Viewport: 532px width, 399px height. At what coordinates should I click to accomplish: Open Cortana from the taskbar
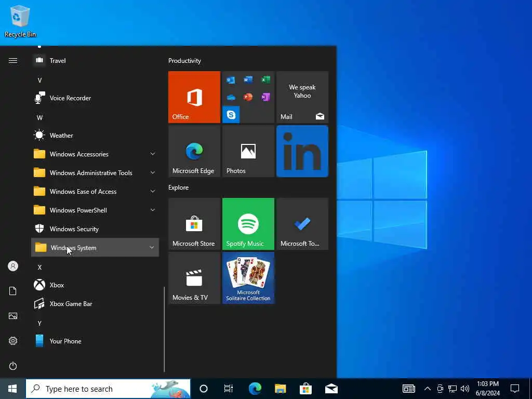[204, 389]
